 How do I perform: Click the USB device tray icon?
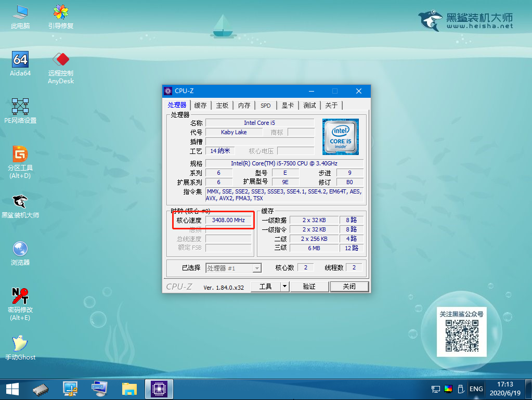click(x=461, y=389)
